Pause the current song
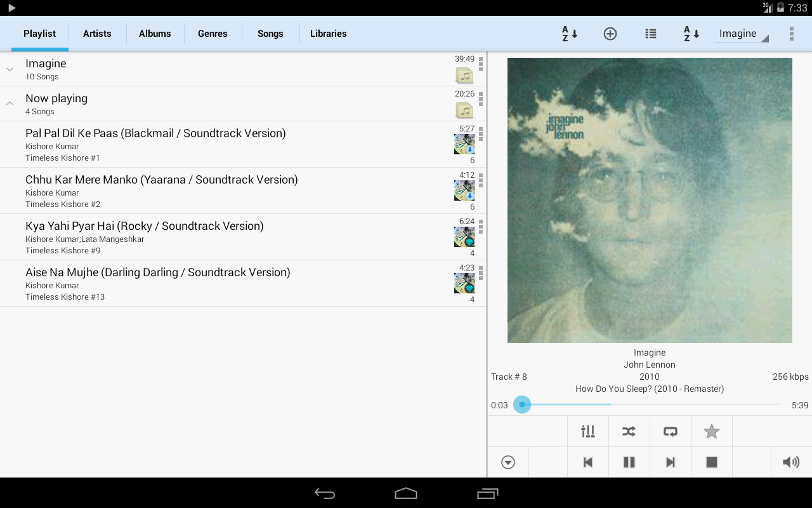The height and width of the screenshot is (508, 812). (629, 462)
